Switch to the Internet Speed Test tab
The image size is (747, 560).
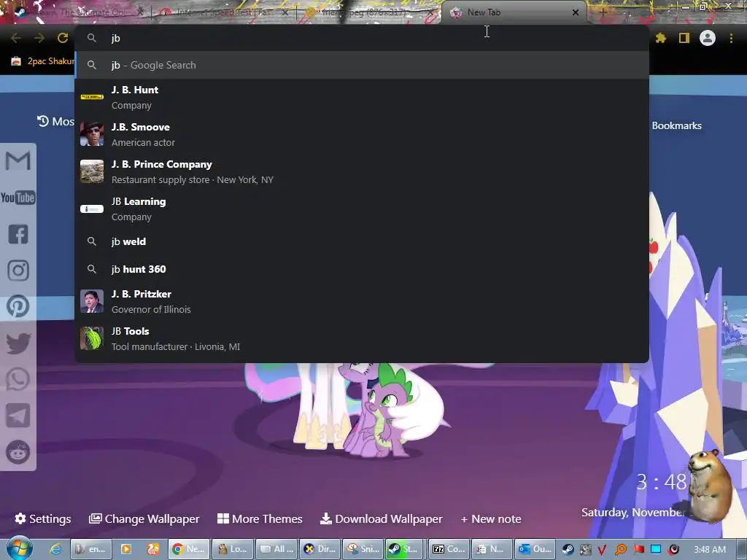[x=224, y=12]
